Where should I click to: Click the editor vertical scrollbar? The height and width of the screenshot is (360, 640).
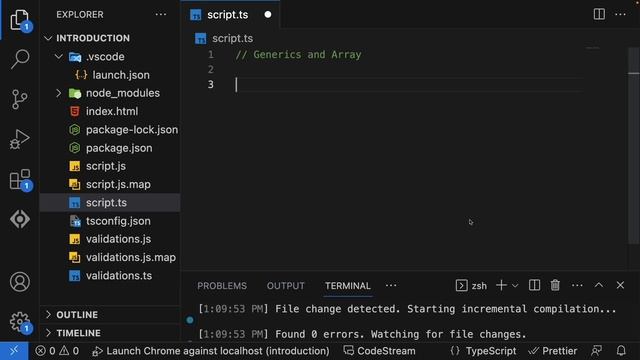pos(633,147)
